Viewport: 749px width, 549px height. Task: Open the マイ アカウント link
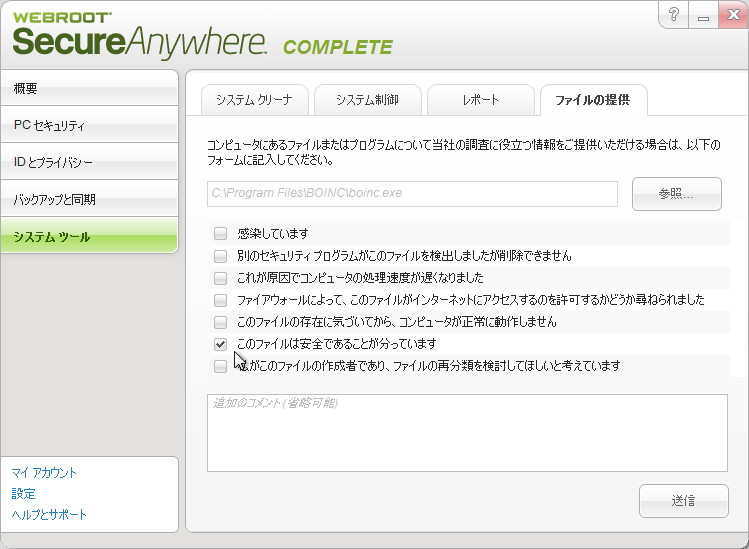[x=44, y=473]
